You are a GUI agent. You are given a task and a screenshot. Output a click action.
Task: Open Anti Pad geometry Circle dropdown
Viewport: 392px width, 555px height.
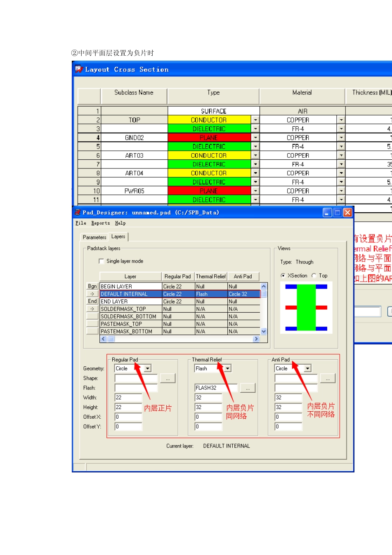(x=308, y=369)
